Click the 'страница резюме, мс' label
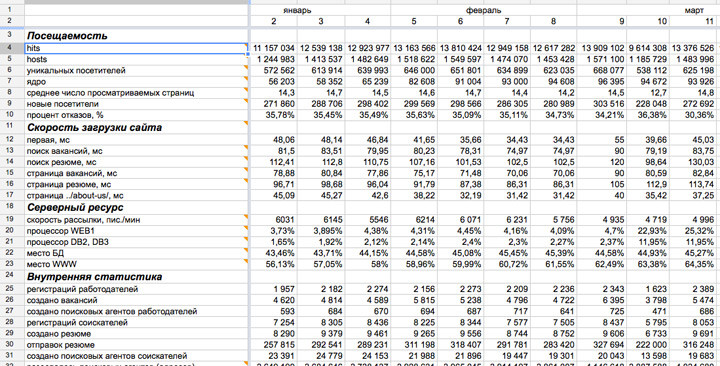720x366 pixels. tap(136, 185)
